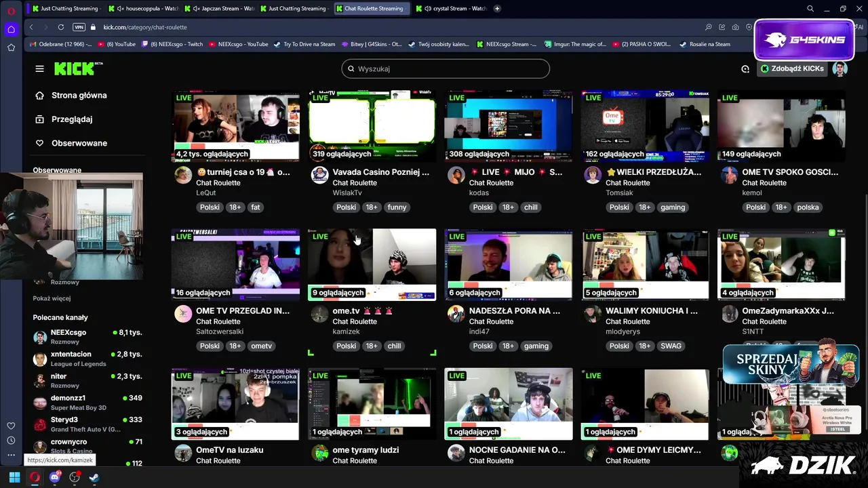Open ome.tv stream title by kamizek

(x=363, y=311)
